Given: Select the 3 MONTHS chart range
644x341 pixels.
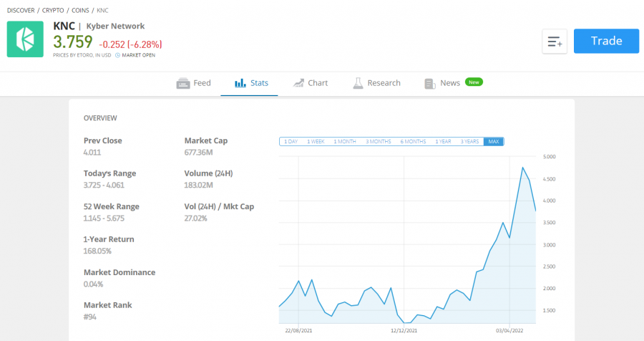Looking at the screenshot, I should click(x=379, y=142).
